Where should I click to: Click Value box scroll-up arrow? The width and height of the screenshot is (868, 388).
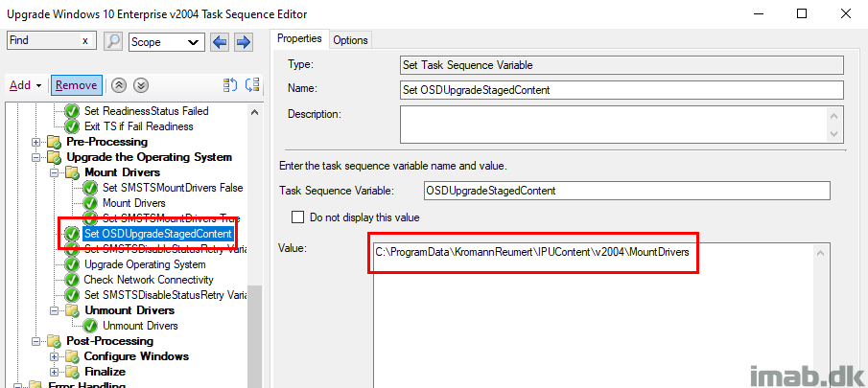click(x=822, y=254)
